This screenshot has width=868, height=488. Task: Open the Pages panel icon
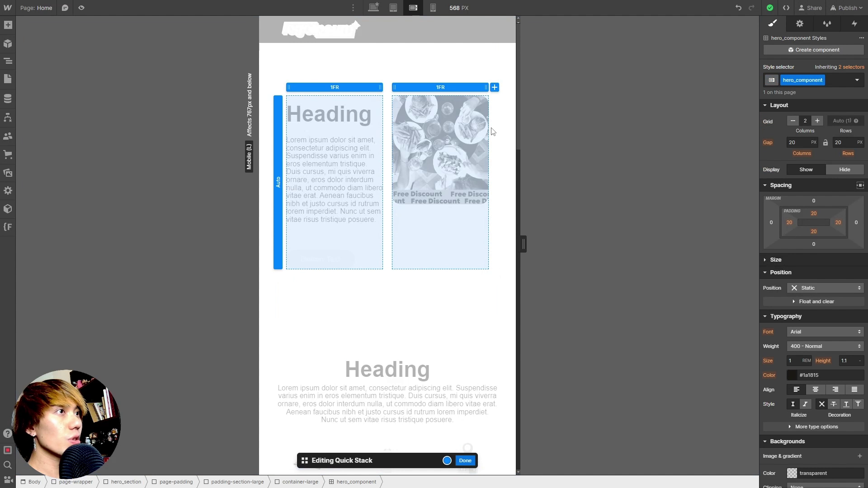click(8, 79)
